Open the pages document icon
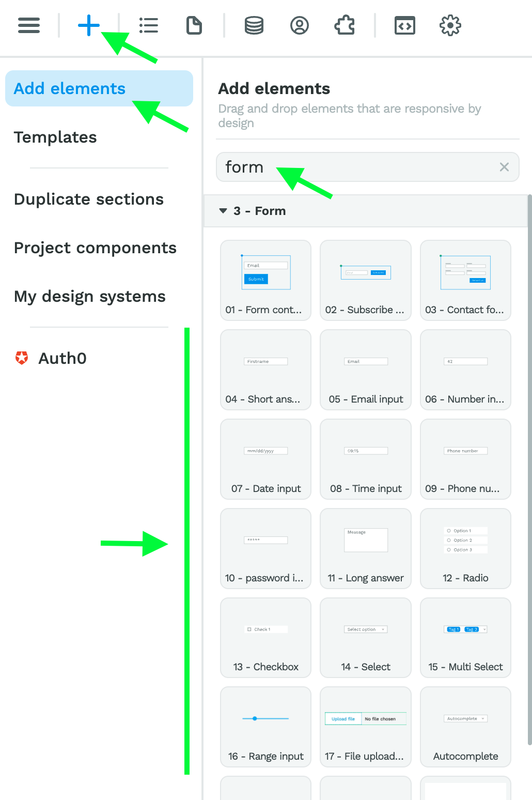 point(194,25)
